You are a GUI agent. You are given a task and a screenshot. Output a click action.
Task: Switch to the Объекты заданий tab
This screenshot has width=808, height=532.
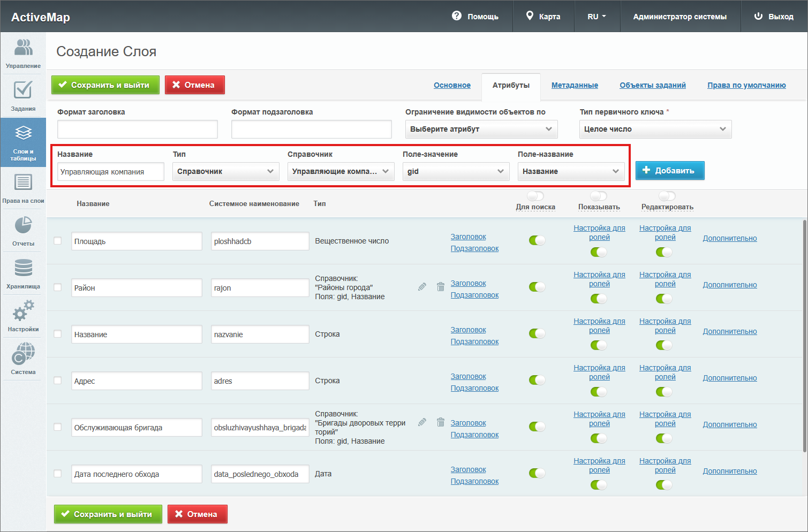[652, 85]
